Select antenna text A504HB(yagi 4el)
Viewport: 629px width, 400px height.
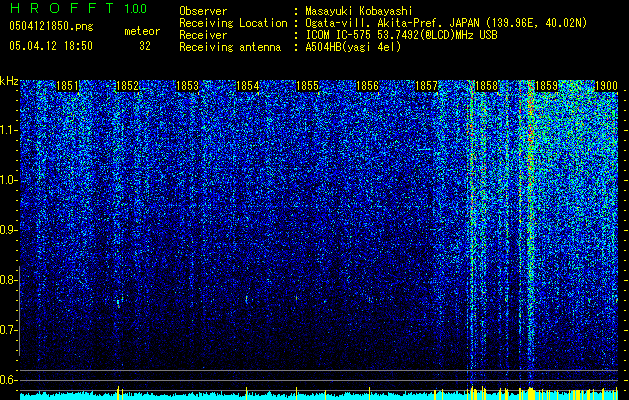[353, 47]
